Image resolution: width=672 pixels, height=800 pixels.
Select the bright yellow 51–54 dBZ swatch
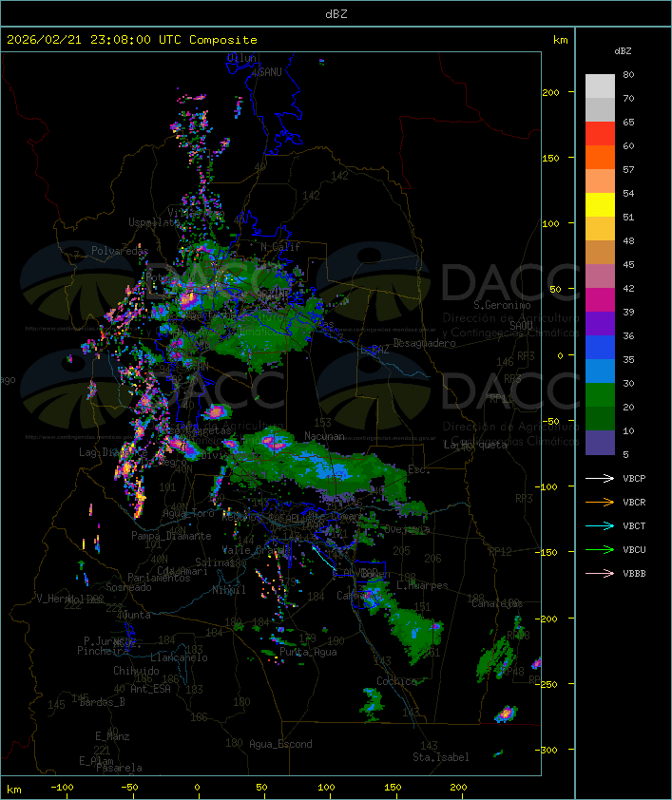pyautogui.click(x=600, y=204)
